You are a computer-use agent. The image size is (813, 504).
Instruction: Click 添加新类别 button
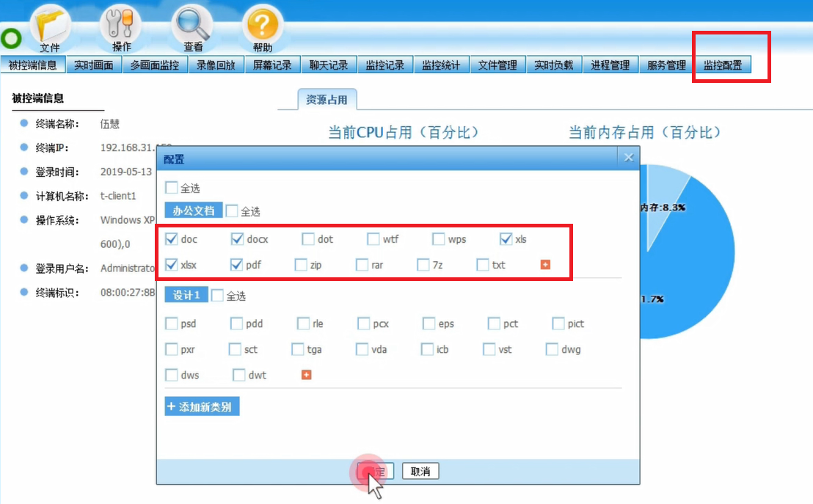coord(202,406)
